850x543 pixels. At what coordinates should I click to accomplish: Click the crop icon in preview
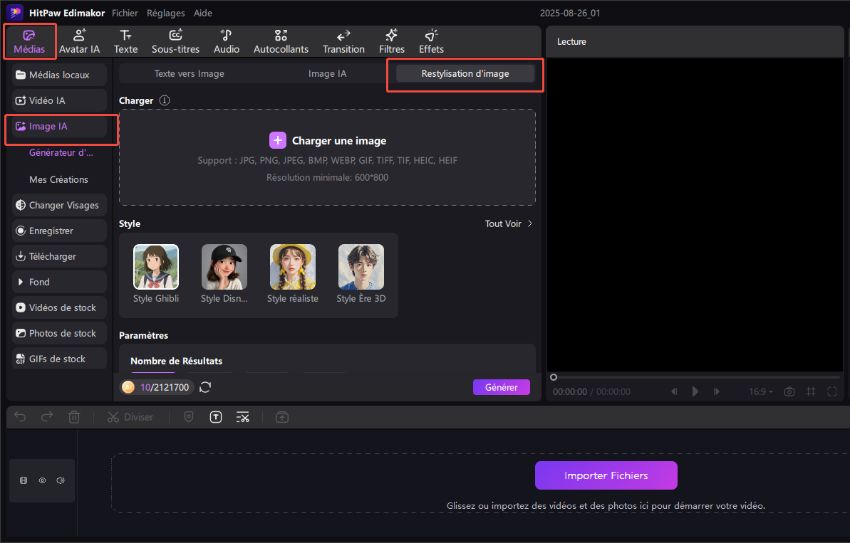[x=811, y=391]
